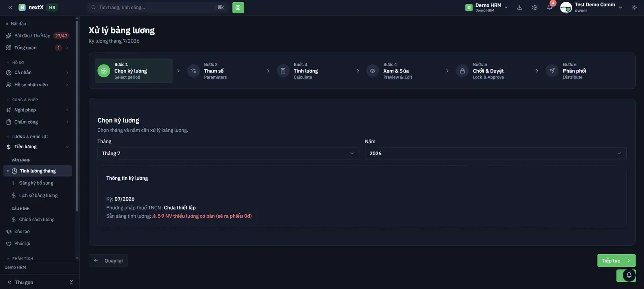This screenshot has width=644, height=289.
Task: Click the 59 NV thiếu lương cơ bản warning
Action: [202, 216]
